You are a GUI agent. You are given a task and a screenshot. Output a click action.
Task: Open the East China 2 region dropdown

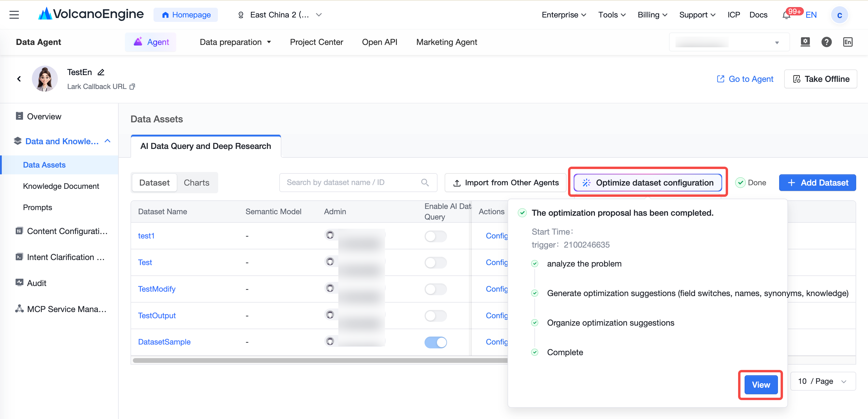coord(280,15)
